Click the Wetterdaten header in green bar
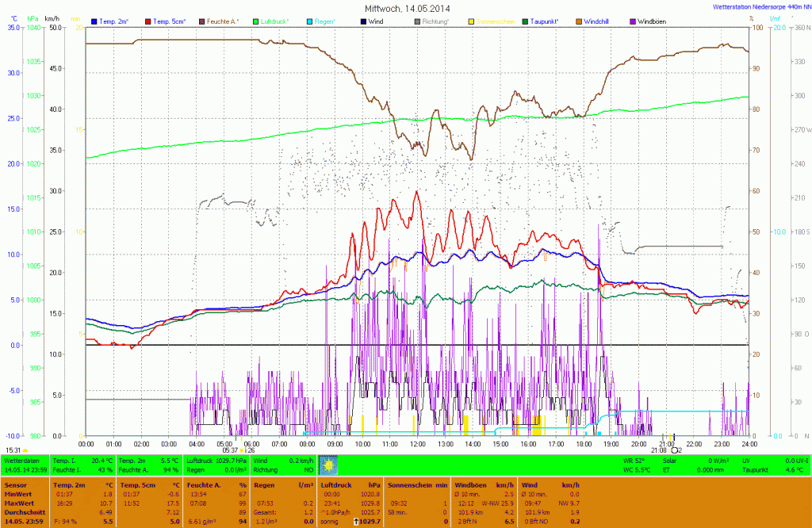The height and width of the screenshot is (528, 812). (x=22, y=460)
